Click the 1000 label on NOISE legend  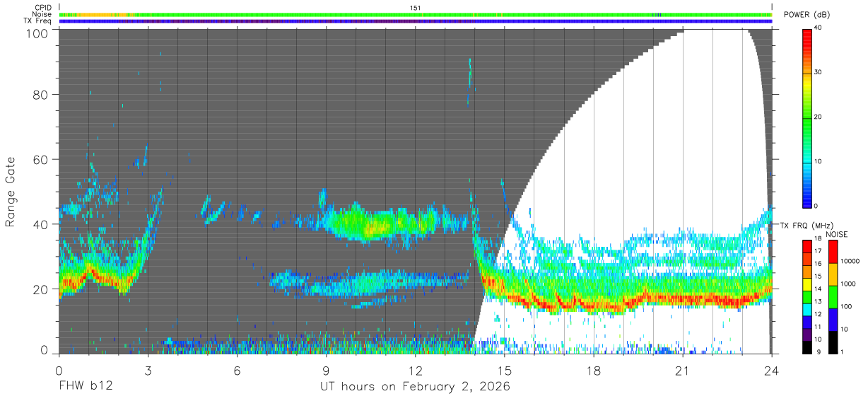pyautogui.click(x=848, y=284)
